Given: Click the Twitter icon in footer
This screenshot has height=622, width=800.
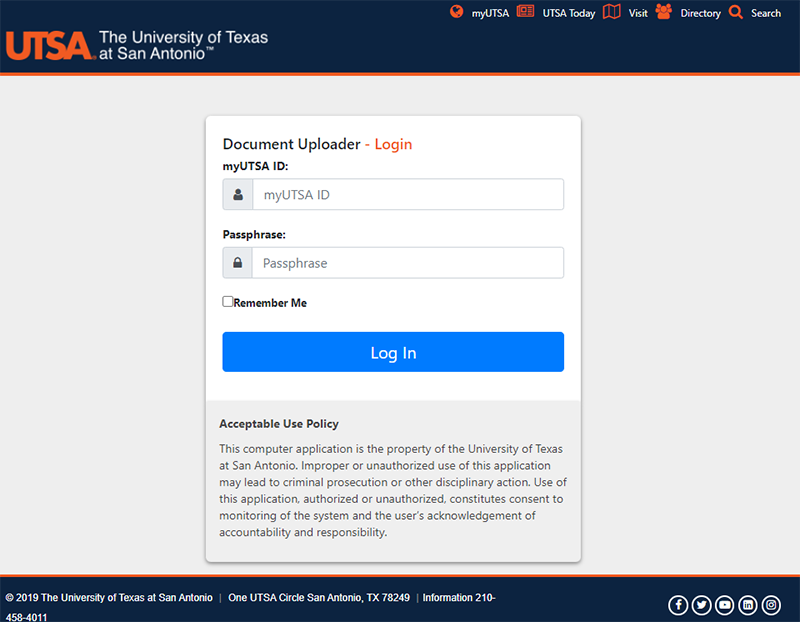Looking at the screenshot, I should coord(701,605).
